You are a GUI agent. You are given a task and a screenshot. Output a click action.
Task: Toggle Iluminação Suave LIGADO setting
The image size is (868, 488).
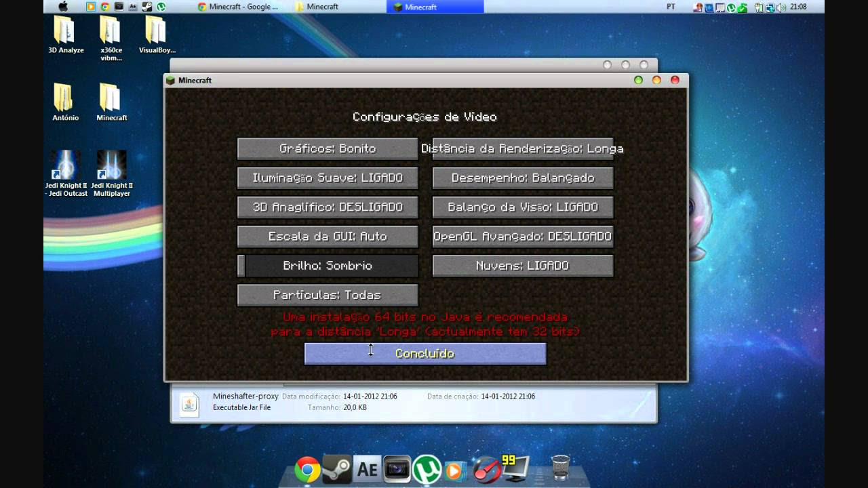(328, 178)
